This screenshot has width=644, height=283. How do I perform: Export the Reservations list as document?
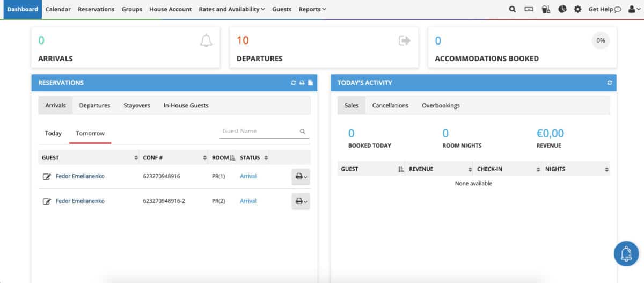coord(310,83)
